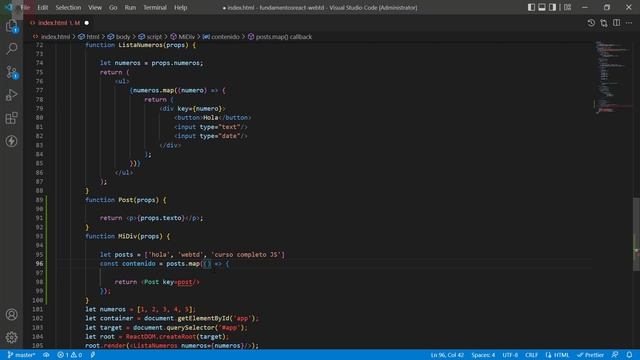This screenshot has height=360, width=640.
Task: Open the Accounts menu icon
Action: tap(11, 315)
